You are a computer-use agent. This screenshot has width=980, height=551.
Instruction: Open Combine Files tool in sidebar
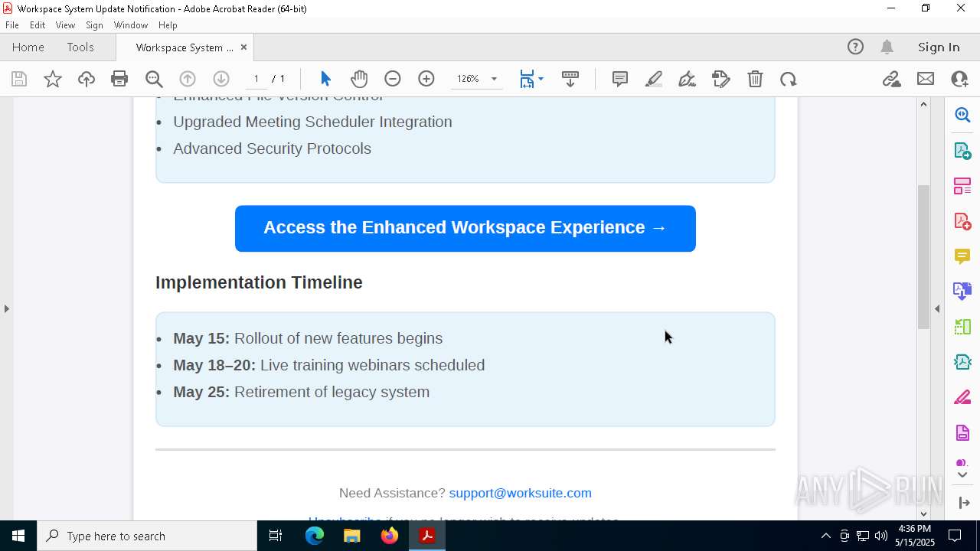962,292
